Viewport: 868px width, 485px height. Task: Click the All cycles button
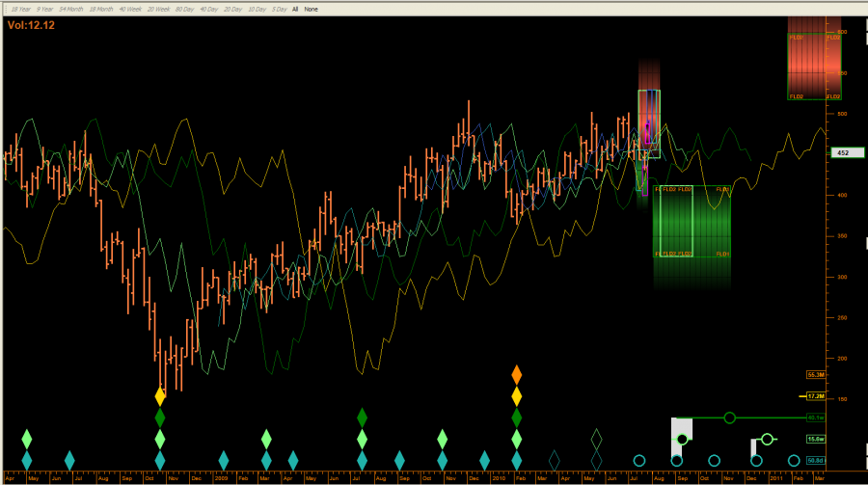[x=295, y=10]
